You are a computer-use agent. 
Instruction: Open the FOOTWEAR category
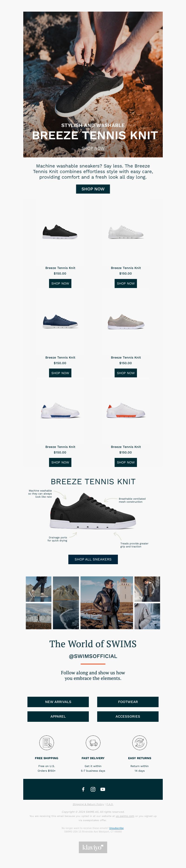128,702
